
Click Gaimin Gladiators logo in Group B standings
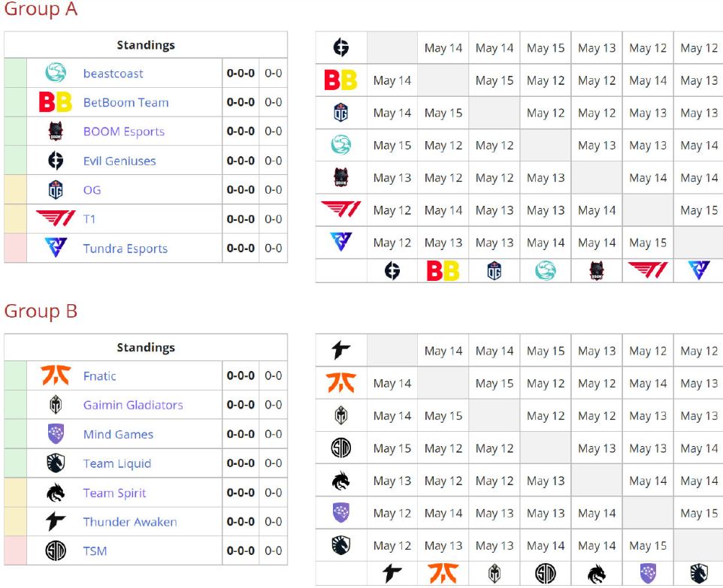click(56, 405)
